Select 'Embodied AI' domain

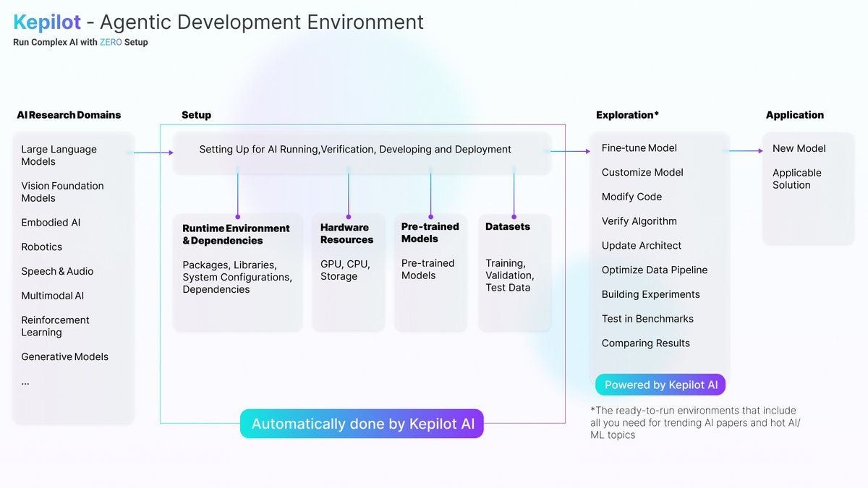[x=51, y=223]
